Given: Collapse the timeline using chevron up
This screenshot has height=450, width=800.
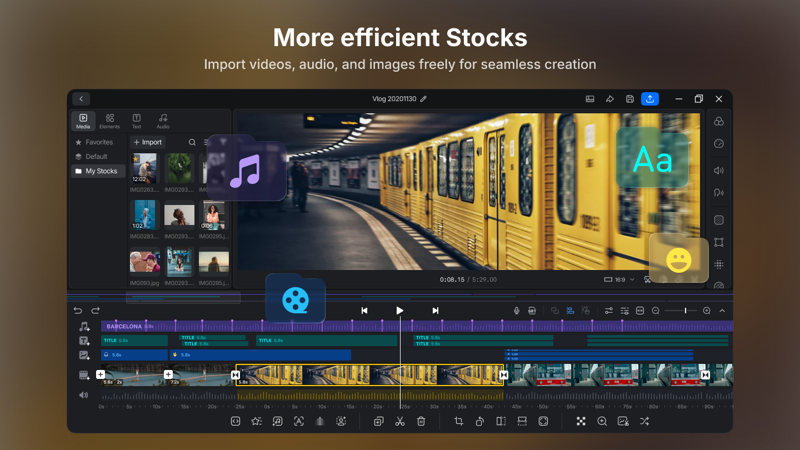Looking at the screenshot, I should tap(722, 311).
